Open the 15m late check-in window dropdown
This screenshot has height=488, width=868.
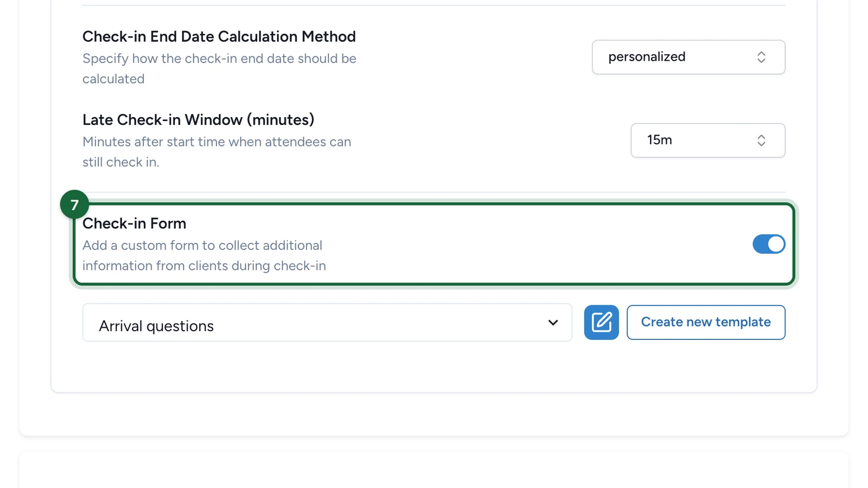(x=708, y=140)
